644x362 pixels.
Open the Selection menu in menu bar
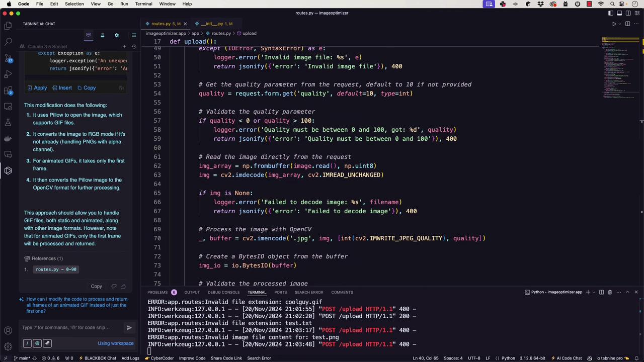pyautogui.click(x=74, y=4)
